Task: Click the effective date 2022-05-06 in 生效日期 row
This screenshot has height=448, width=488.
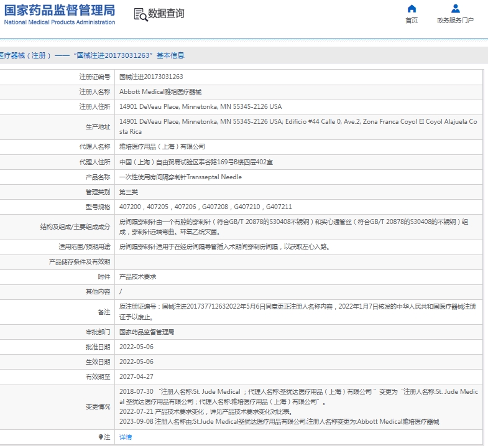Action: coord(136,362)
